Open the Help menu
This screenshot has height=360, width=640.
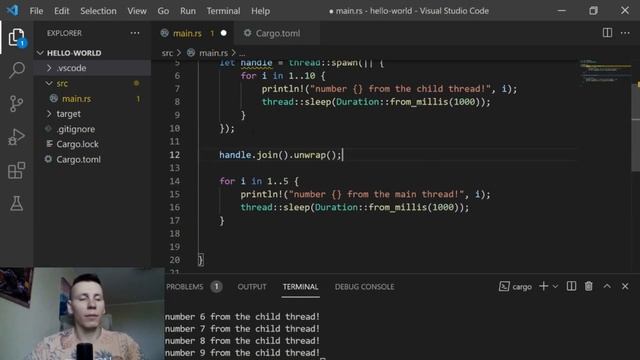[x=260, y=11]
